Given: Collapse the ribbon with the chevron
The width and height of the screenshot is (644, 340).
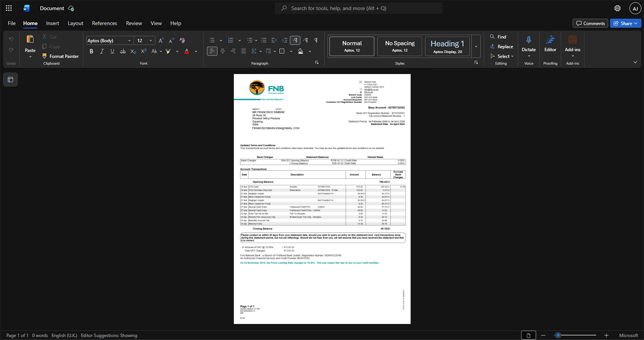Looking at the screenshot, I should coord(635,62).
